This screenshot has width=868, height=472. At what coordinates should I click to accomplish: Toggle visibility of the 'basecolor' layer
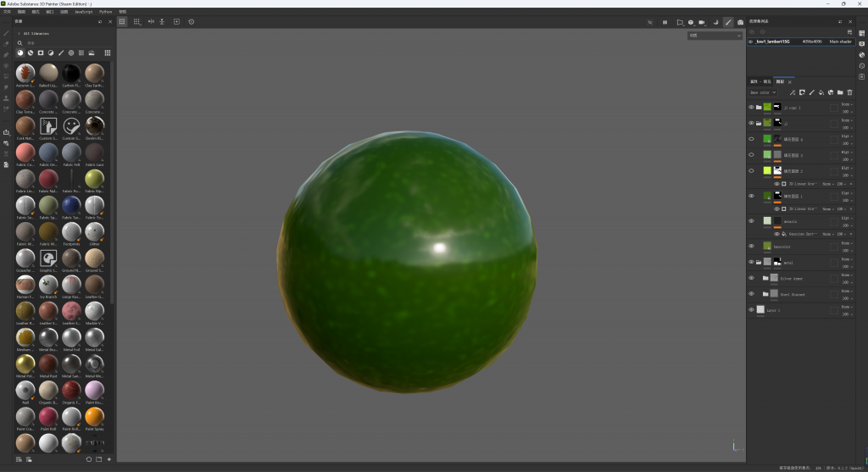[751, 247]
